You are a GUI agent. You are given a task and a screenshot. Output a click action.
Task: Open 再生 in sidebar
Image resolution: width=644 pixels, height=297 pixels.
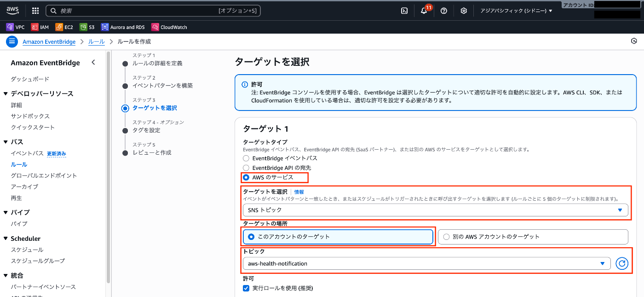[17, 198]
